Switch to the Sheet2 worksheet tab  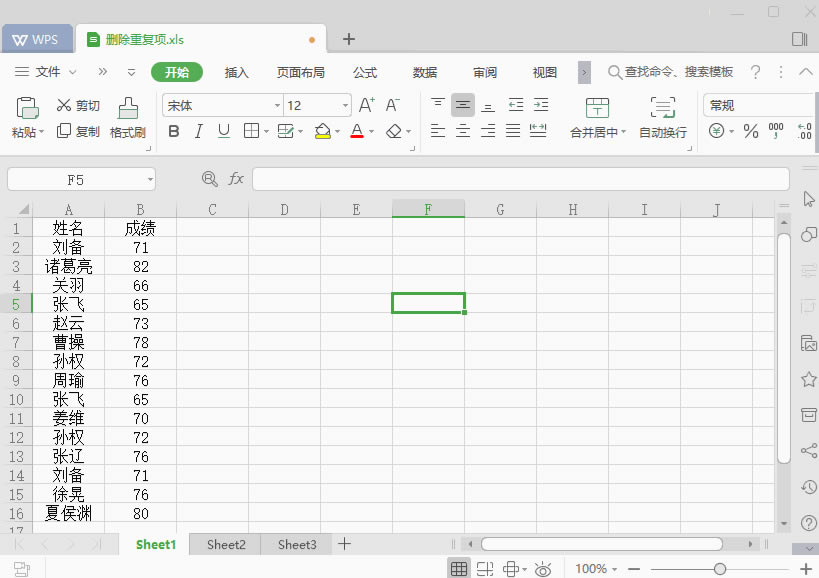224,544
